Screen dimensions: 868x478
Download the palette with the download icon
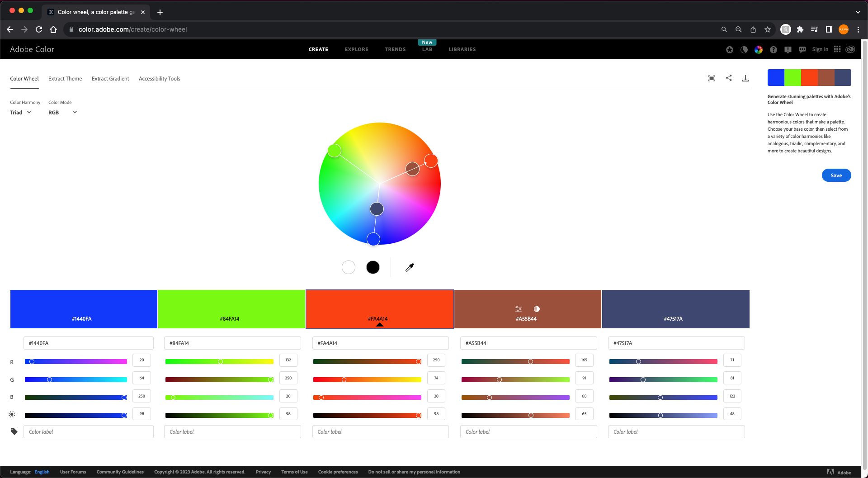click(745, 78)
